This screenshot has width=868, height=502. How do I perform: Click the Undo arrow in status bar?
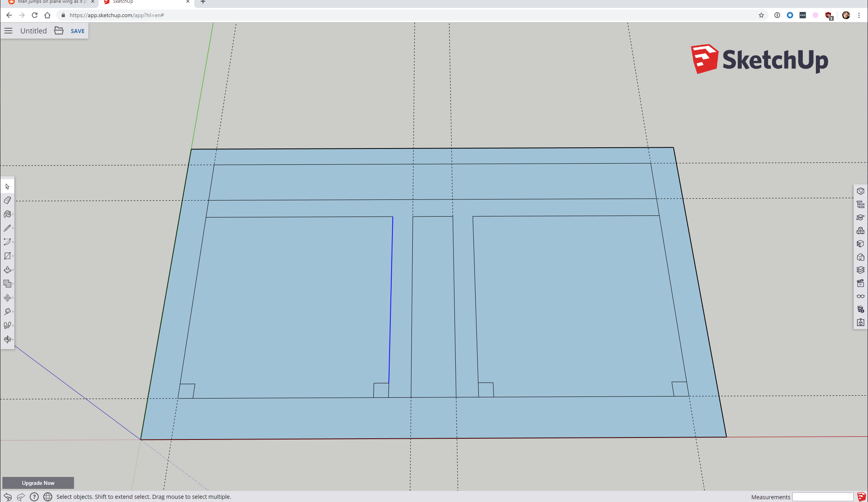[8, 497]
